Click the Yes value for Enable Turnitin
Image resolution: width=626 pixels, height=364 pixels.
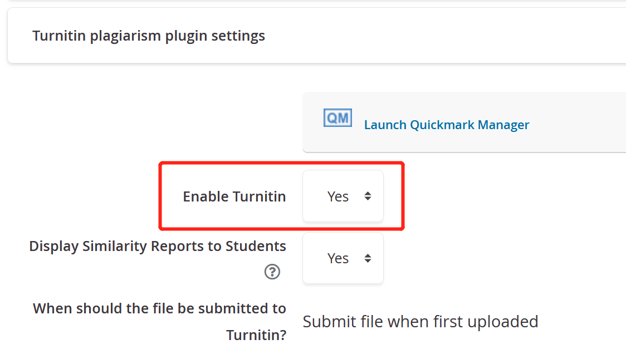338,196
